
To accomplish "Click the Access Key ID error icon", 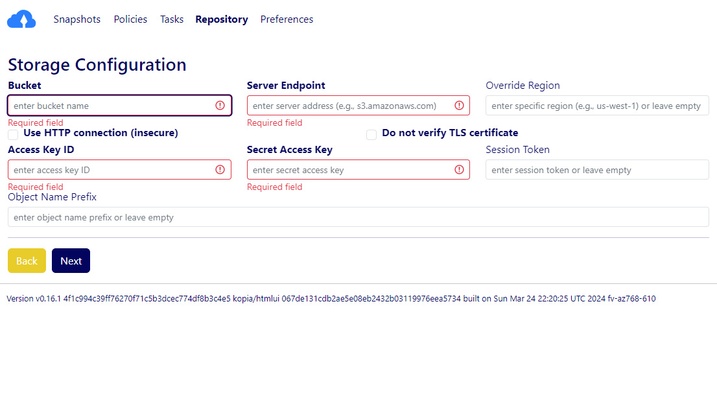I will (x=220, y=170).
